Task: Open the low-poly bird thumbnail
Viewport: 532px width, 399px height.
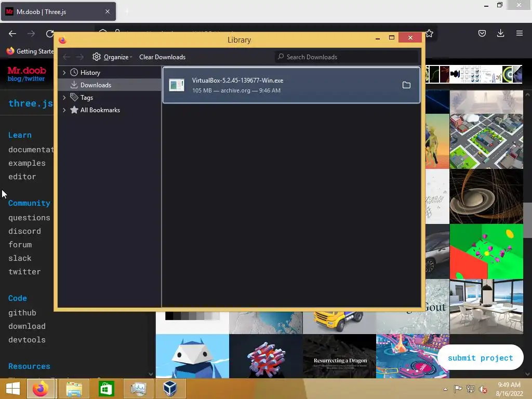Action: pos(192,356)
